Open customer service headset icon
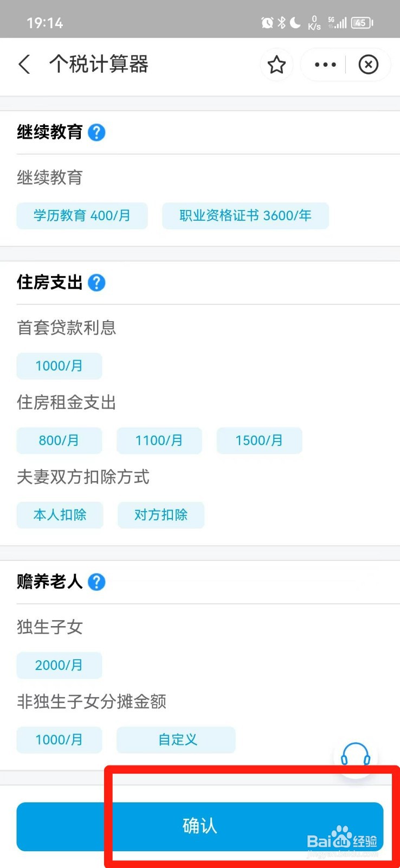 tap(356, 755)
